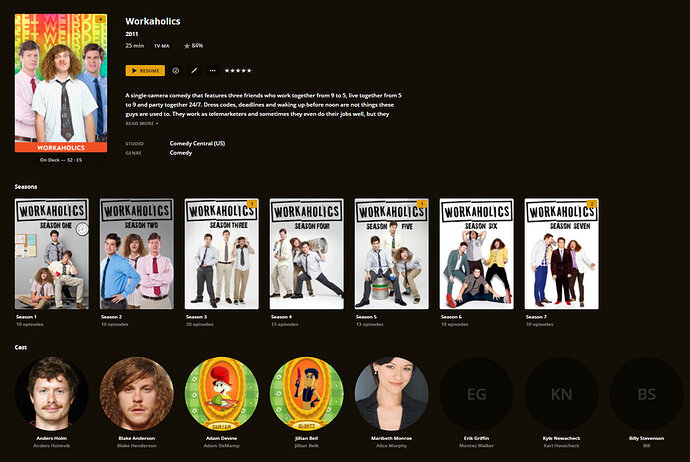The image size is (690, 462).
Task: Expand the description with Read More
Action: pyautogui.click(x=142, y=124)
